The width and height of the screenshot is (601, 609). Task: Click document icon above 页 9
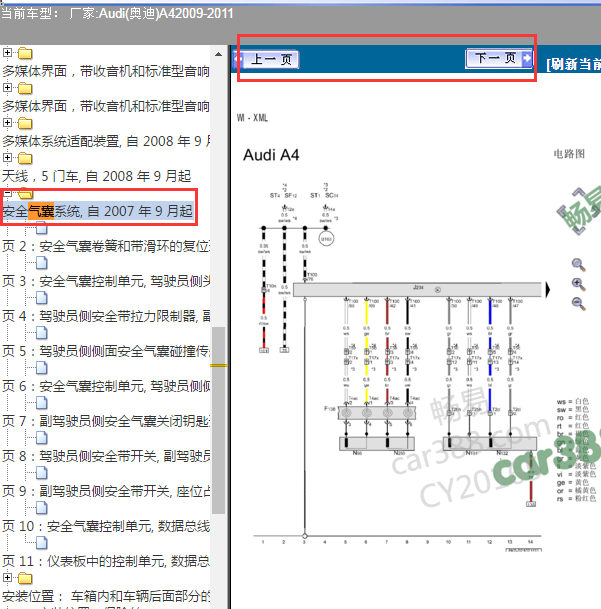point(42,473)
